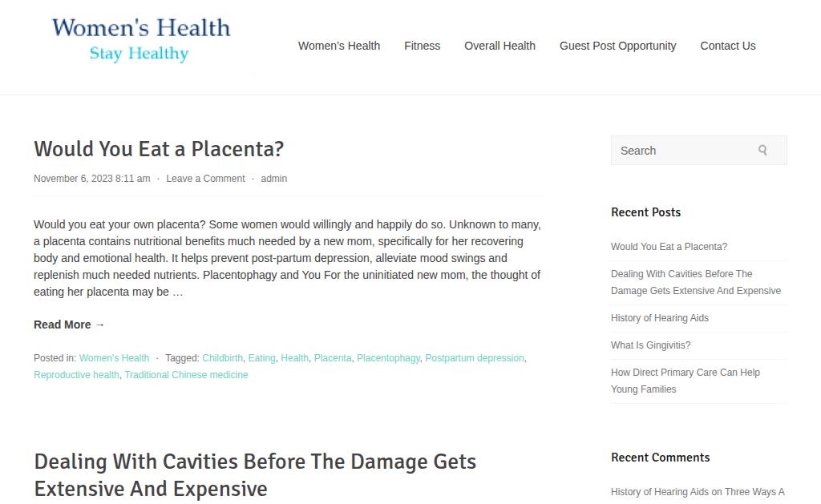This screenshot has width=821, height=504.
Task: Open 'What Is Gingivitis?' in Recent Posts
Action: (650, 345)
